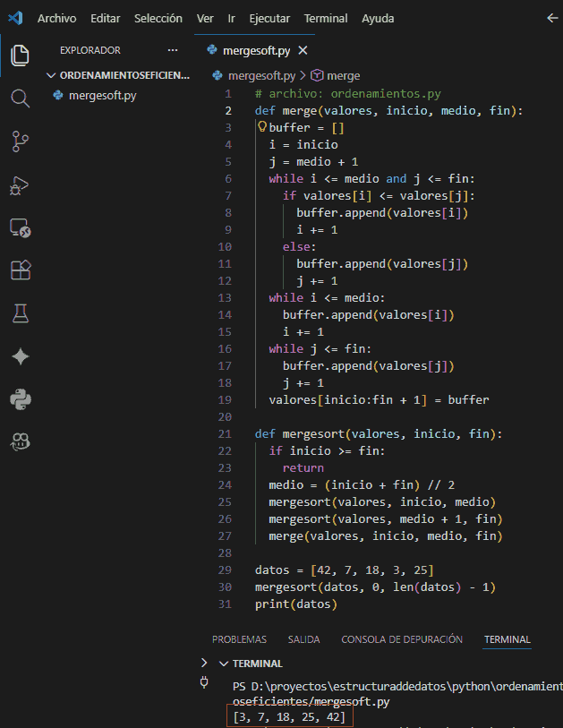Click 'j = medio + 1' on line 5
563x728 pixels.
click(313, 161)
